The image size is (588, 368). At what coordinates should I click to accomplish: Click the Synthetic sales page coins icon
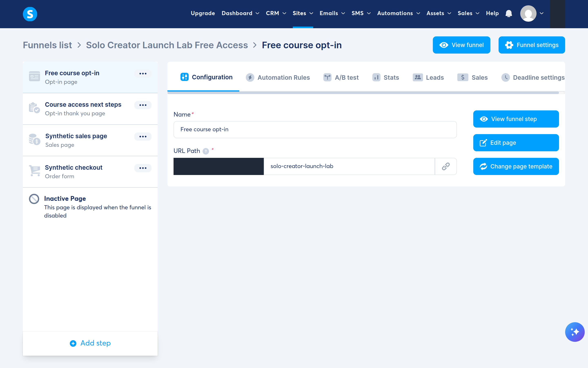click(x=35, y=139)
